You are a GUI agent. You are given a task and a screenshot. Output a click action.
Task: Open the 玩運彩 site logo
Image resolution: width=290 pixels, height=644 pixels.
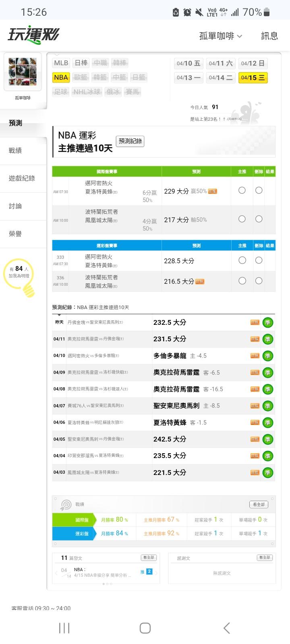[x=33, y=35]
